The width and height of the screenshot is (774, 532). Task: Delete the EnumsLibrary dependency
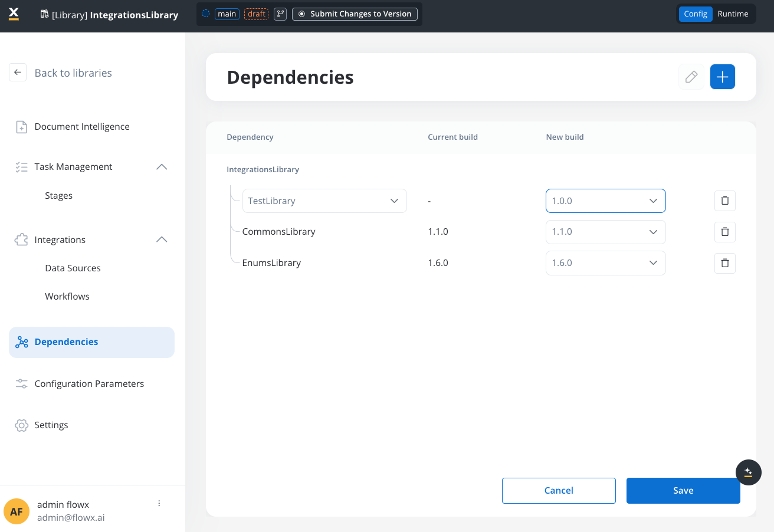725,263
